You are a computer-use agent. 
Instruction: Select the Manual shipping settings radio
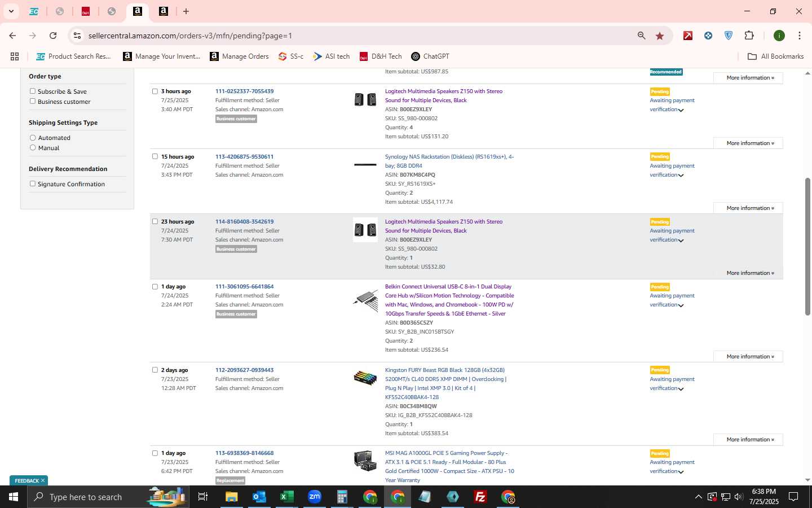(33, 147)
